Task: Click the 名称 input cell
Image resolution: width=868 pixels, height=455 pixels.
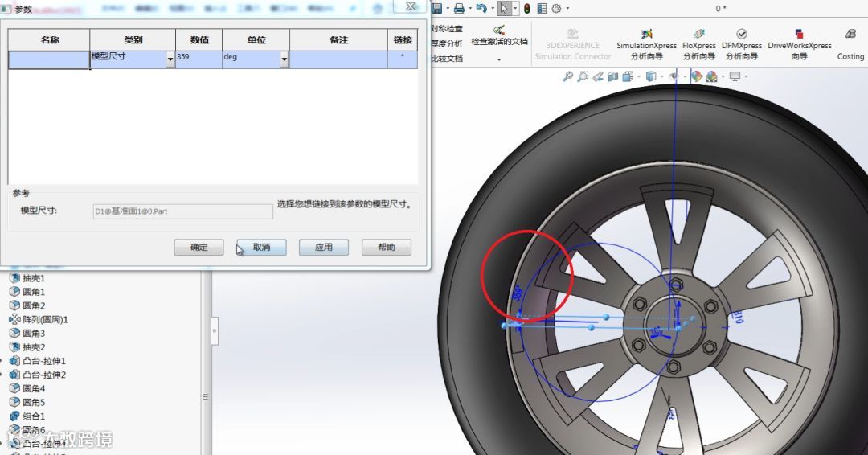Action: [49, 59]
